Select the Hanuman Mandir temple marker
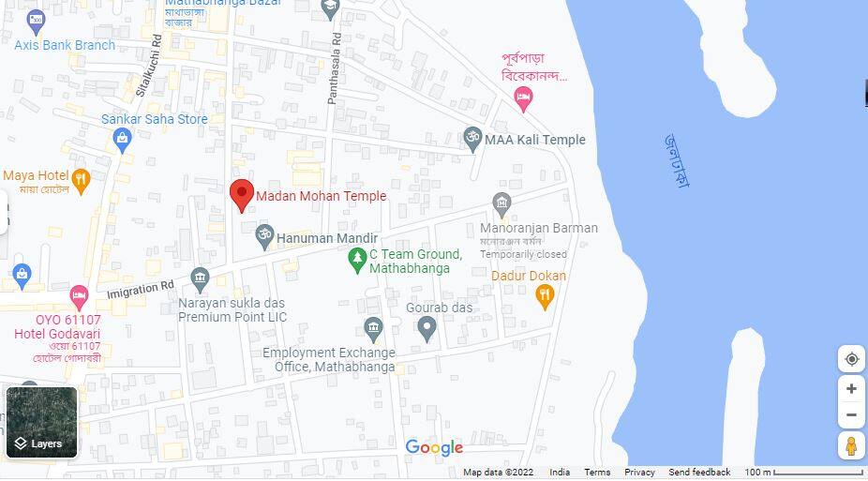868x481 pixels. 264,236
